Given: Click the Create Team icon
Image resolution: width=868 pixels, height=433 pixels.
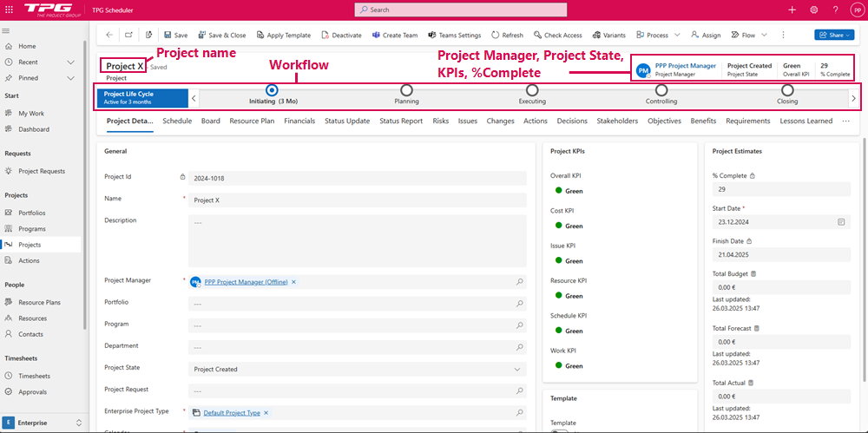Looking at the screenshot, I should (x=376, y=36).
